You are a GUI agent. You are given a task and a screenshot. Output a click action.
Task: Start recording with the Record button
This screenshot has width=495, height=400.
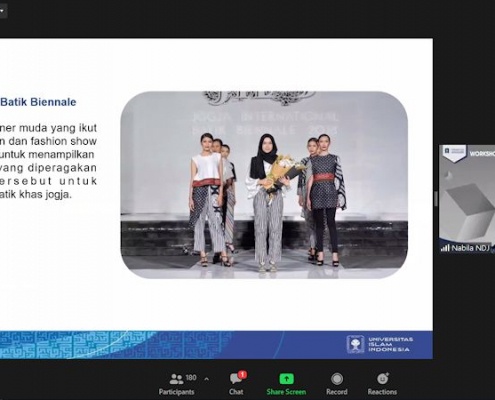337,383
